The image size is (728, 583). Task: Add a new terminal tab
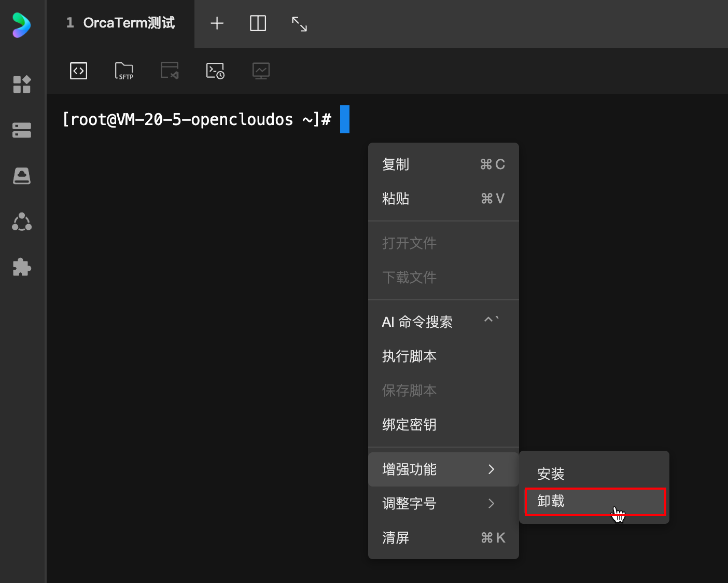[217, 23]
